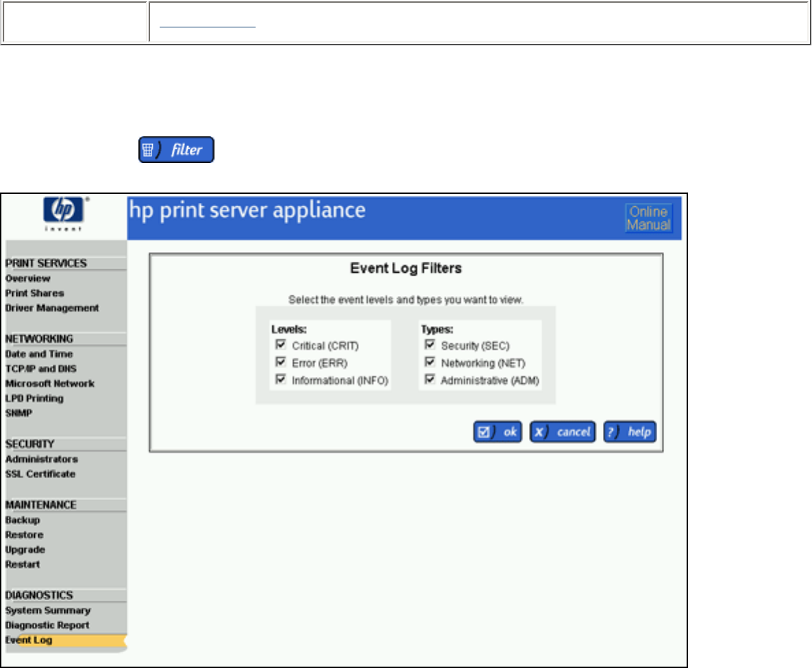812x668 pixels.
Task: Toggle the Error (ERR) level checkbox
Action: 281,362
